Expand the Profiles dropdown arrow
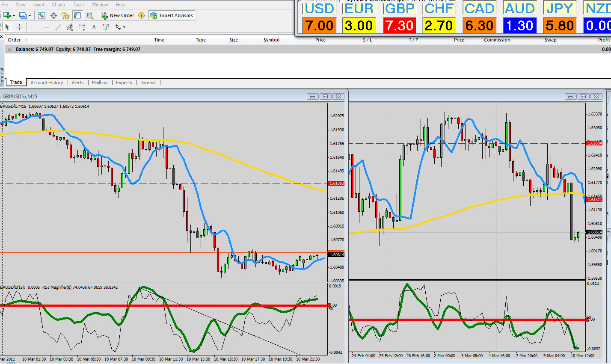This screenshot has height=364, width=611. click(30, 16)
